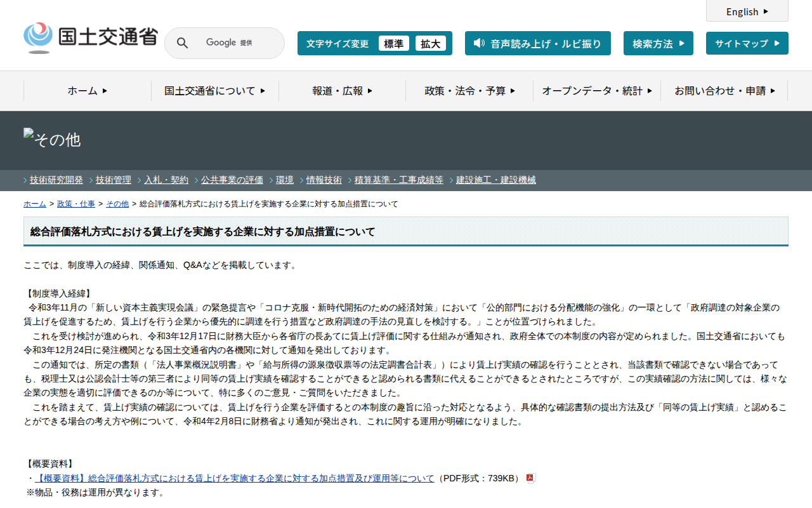Select 標準 text size
This screenshot has height=508, width=812.
(x=394, y=43)
